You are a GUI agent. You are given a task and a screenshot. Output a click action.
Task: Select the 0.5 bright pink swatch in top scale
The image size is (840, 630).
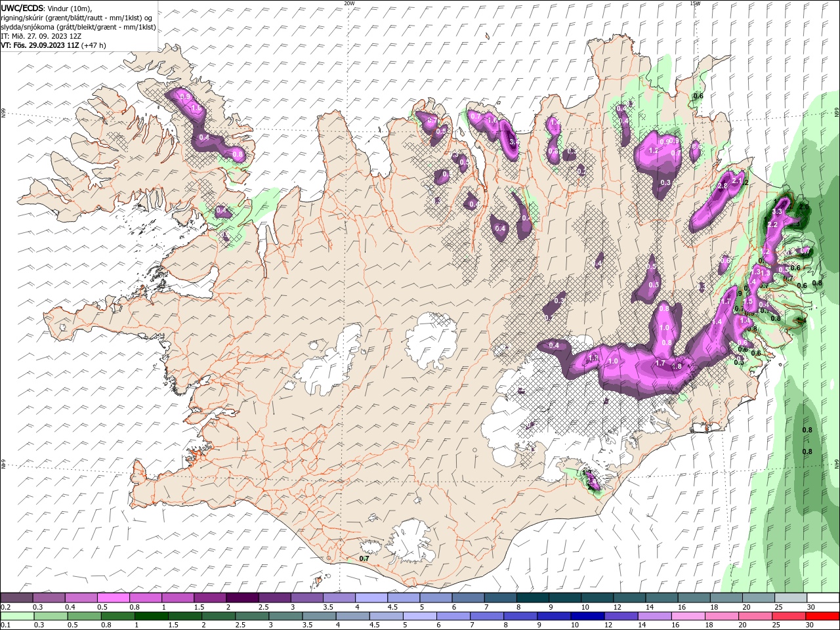point(113,598)
